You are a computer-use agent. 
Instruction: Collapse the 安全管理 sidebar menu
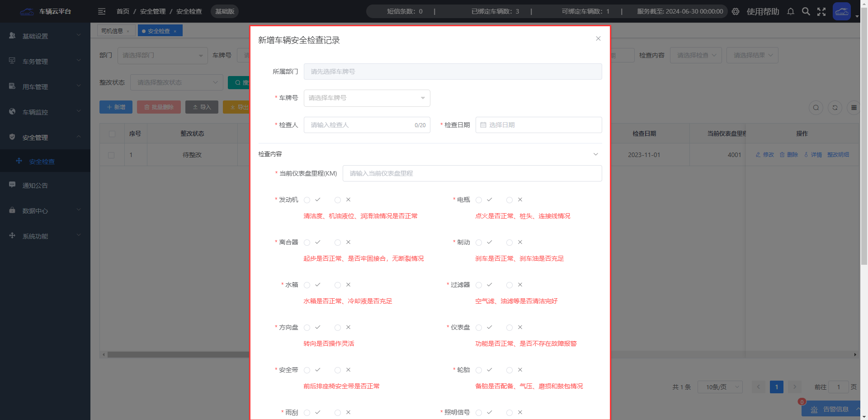pos(45,137)
